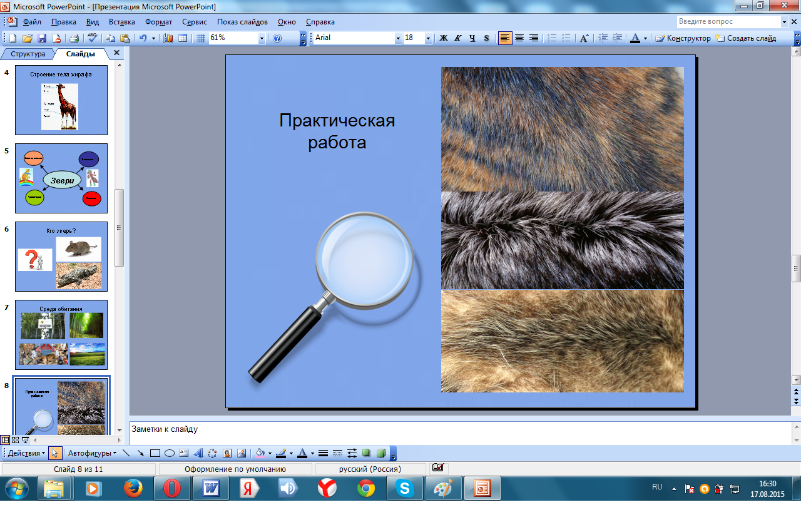Apply fill color paint bucket
The width and height of the screenshot is (801, 532).
pos(261,453)
